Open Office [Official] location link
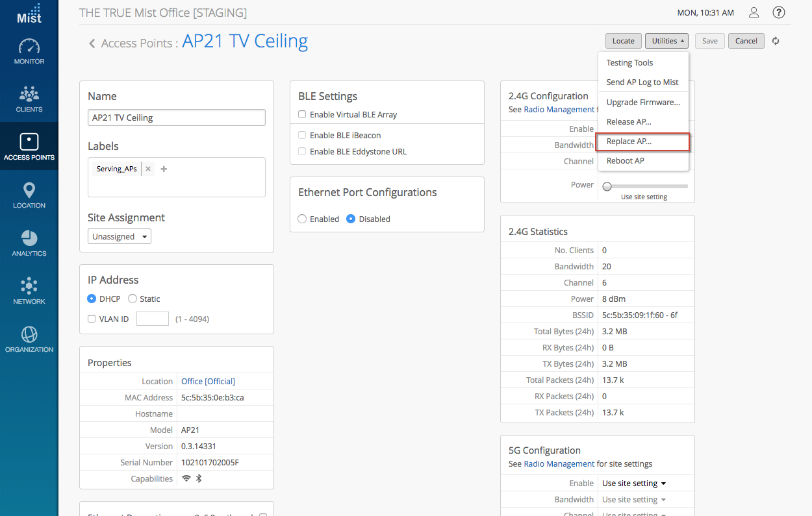 (x=208, y=382)
